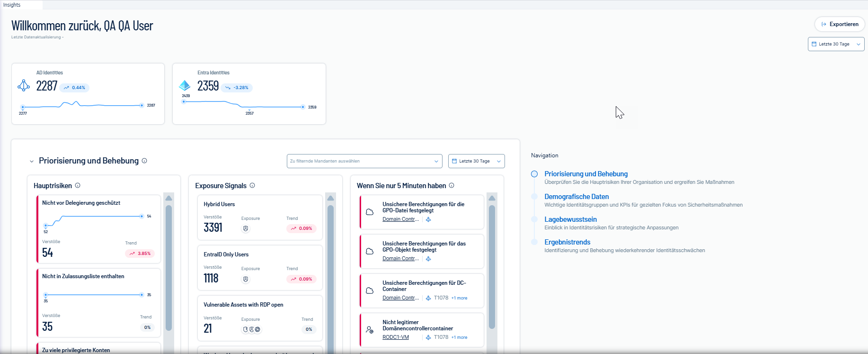
Task: Open Domain Contr... link on DC-Container card
Action: point(400,298)
